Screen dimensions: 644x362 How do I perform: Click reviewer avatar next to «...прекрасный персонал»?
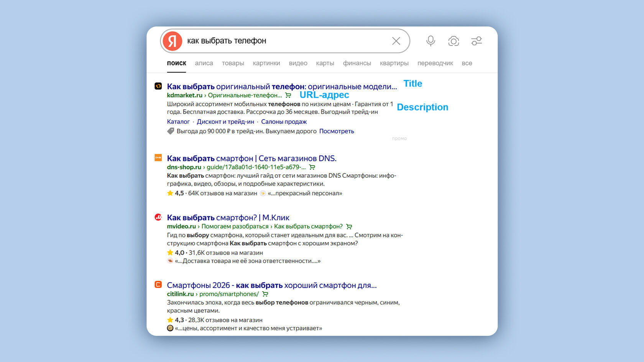point(263,193)
